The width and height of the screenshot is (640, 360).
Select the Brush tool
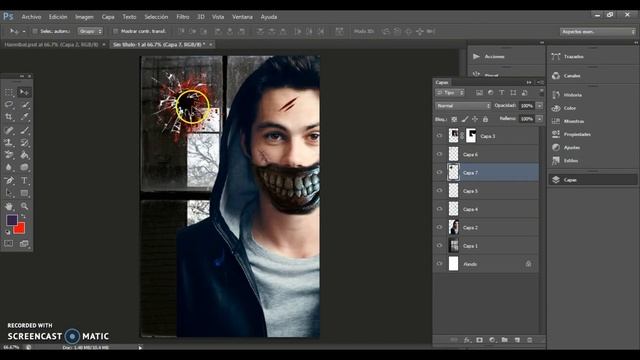tap(24, 130)
